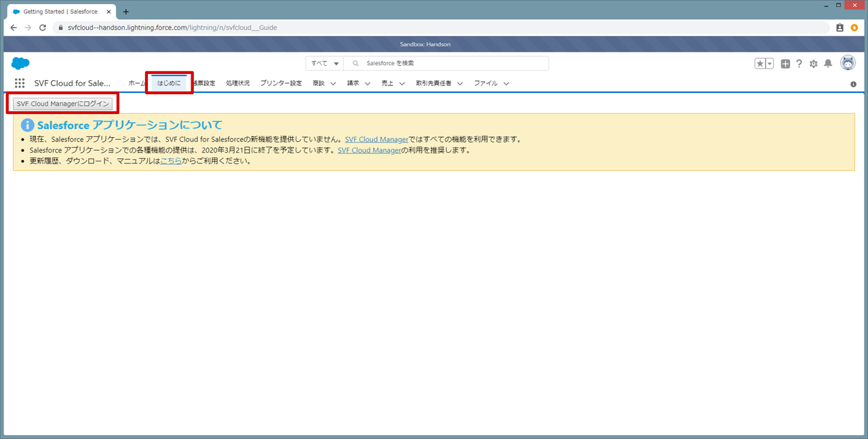868x439 pixels.
Task: Select the Getting Started | Salesforce browser tab
Action: point(62,12)
